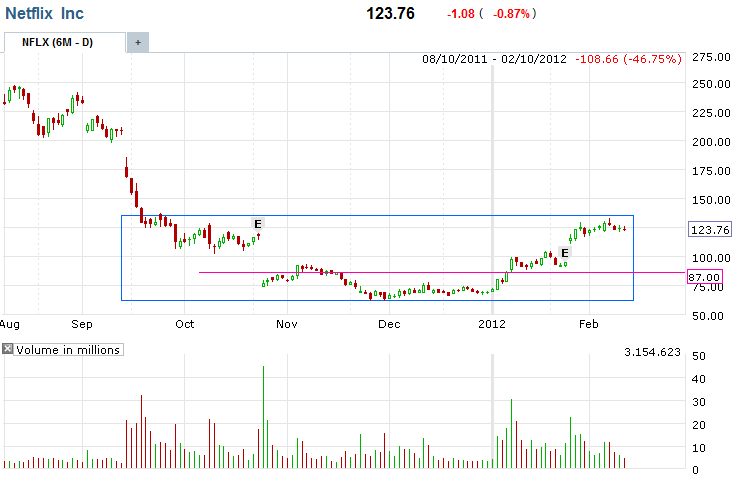Click the 150.00 price axis label
The width and height of the screenshot is (741, 477).
coord(711,200)
